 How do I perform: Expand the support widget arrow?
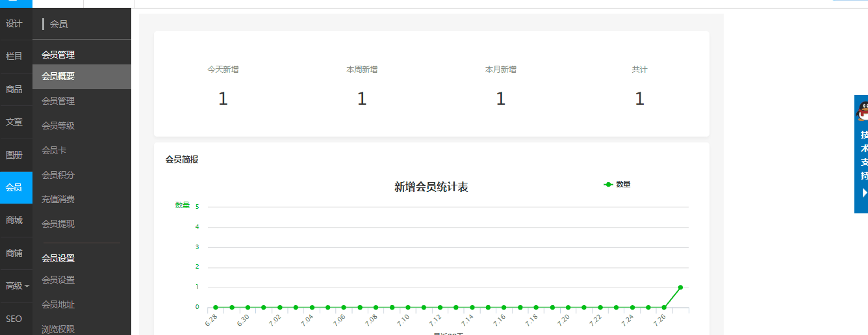pos(865,193)
